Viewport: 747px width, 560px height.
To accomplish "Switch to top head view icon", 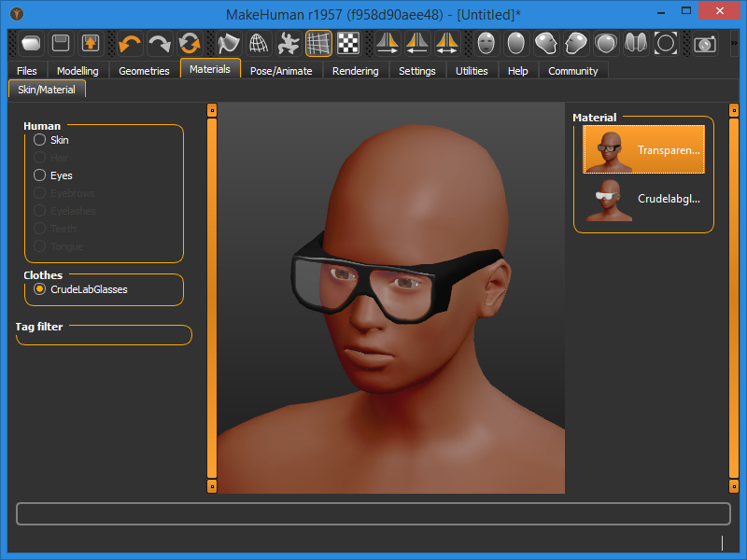I will tap(605, 44).
